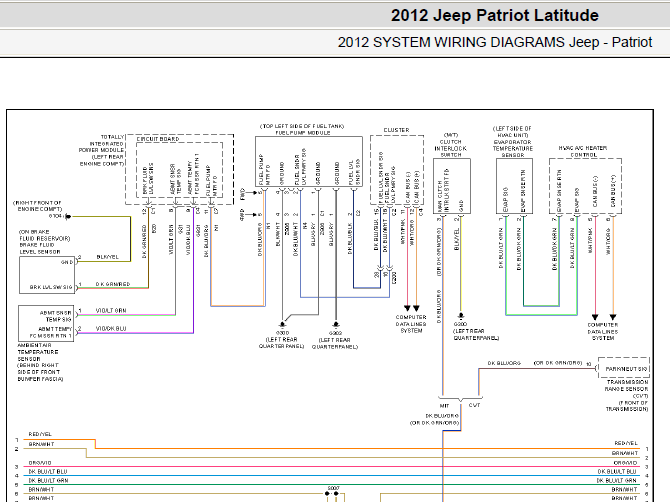Click the 'COMPUTER DATA LINES SYSTEM' text below the cluster
The height and width of the screenshot is (502, 670).
pyautogui.click(x=411, y=324)
